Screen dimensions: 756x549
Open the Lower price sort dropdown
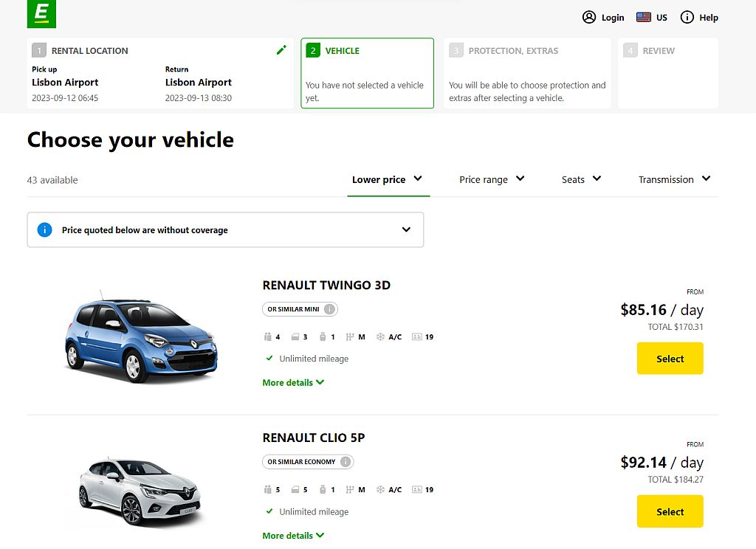coord(388,179)
